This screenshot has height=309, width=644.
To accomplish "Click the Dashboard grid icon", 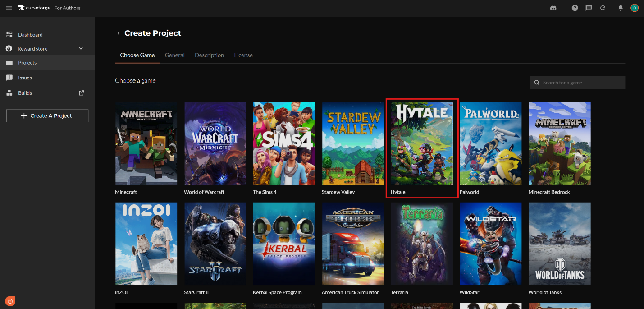I will click(9, 35).
